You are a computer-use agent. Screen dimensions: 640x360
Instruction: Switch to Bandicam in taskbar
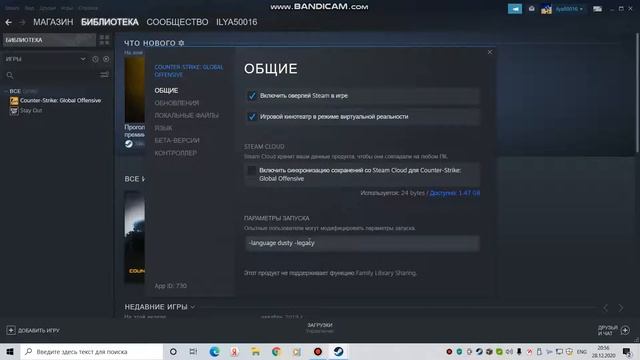click(x=318, y=351)
